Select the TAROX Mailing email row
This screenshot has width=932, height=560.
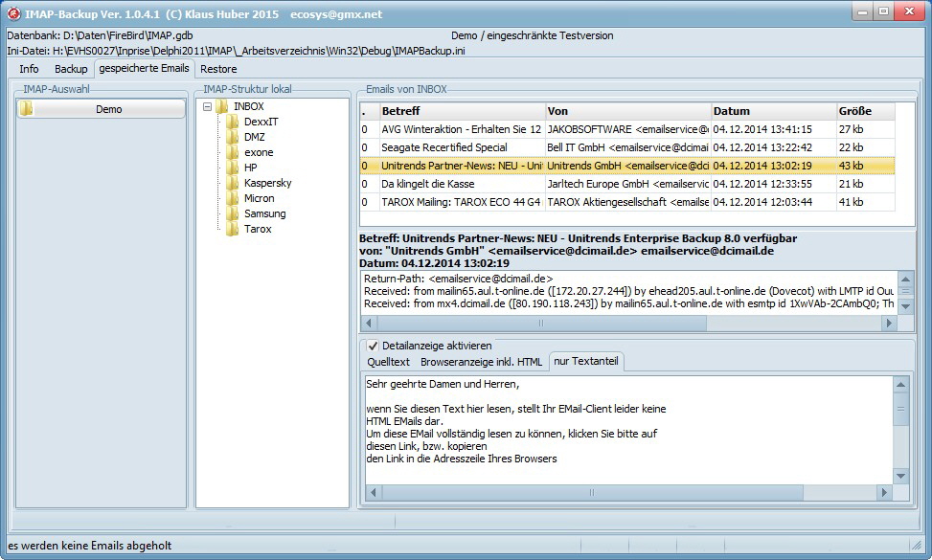pos(627,203)
